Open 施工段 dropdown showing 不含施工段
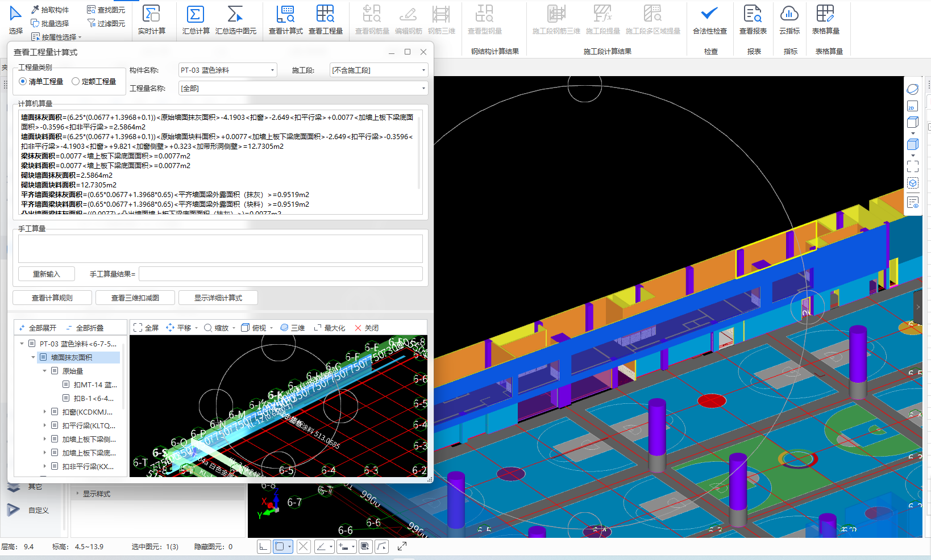This screenshot has width=931, height=560. 379,70
